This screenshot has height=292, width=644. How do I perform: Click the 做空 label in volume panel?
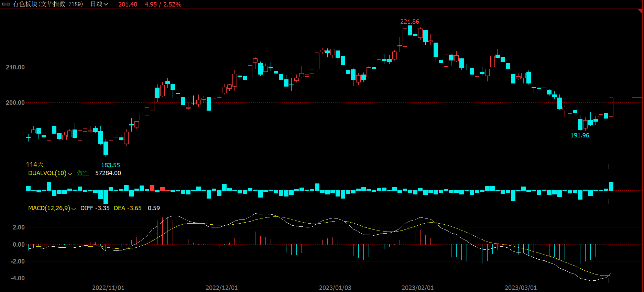[x=83, y=173]
